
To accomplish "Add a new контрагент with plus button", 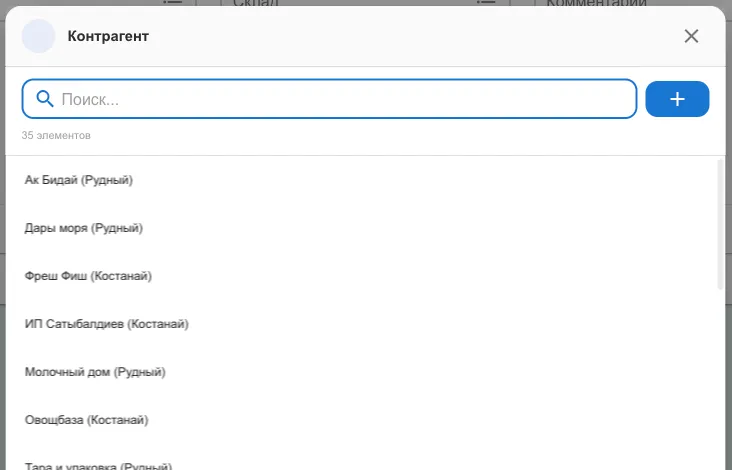I will (x=677, y=99).
